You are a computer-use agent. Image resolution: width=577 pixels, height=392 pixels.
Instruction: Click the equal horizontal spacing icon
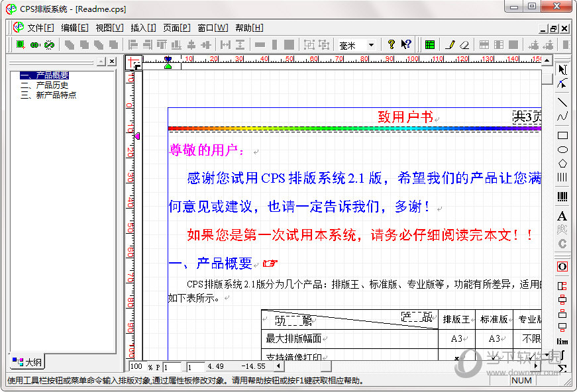point(226,45)
